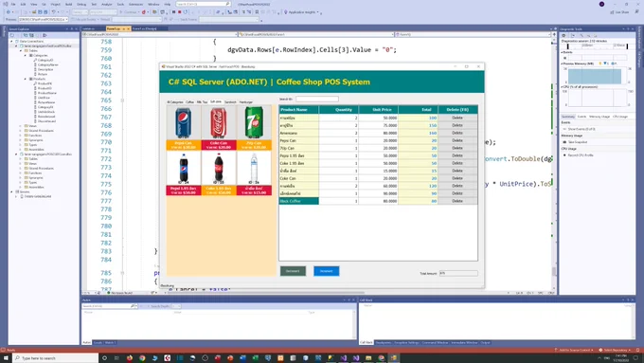
Task: Click the Save All toolbar icon
Action: (x=45, y=12)
